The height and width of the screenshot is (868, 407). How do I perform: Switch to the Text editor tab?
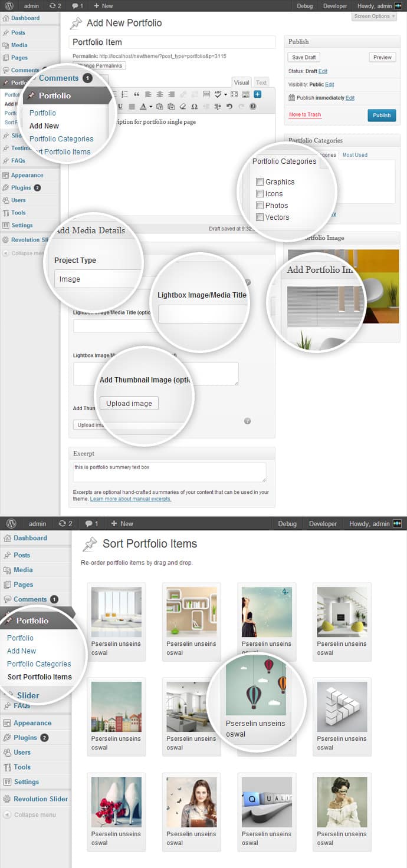click(261, 82)
